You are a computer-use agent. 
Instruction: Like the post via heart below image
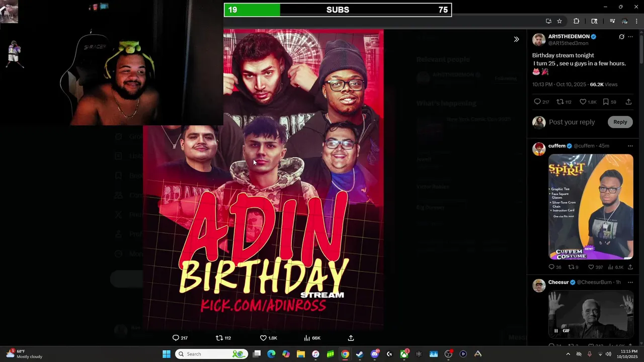point(263,338)
